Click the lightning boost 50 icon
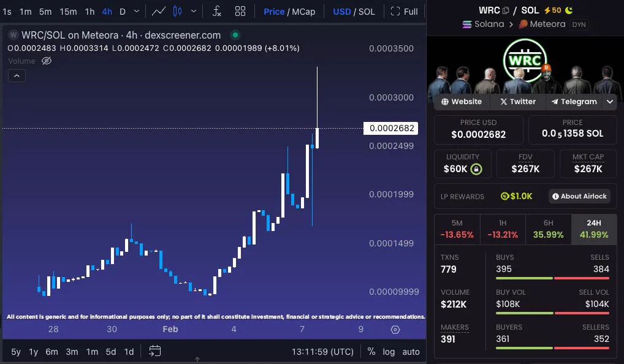 [x=552, y=10]
